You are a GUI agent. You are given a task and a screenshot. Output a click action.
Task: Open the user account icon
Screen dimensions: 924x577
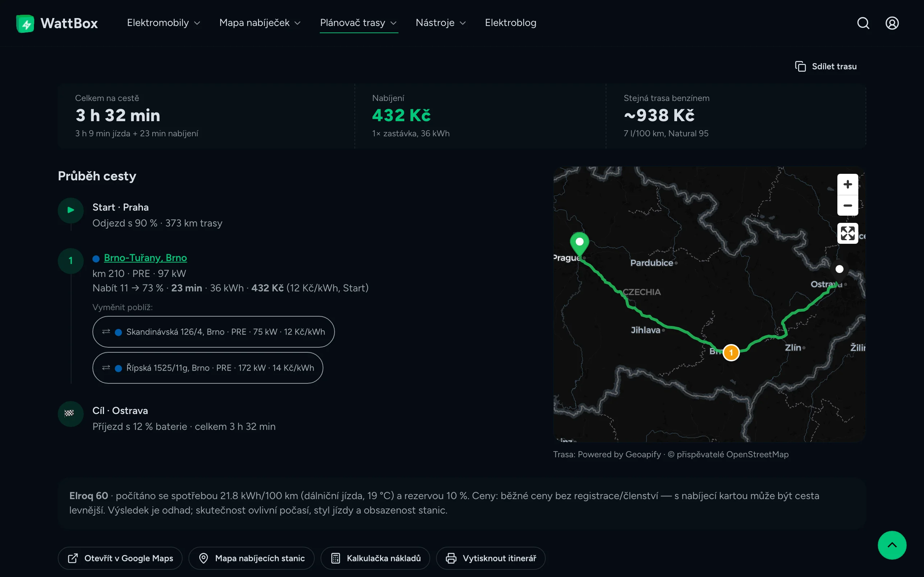tap(892, 23)
